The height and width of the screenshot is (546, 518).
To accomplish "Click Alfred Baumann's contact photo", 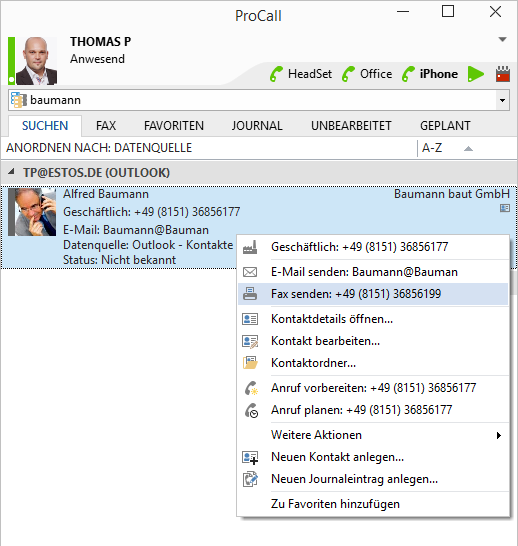I will 32,212.
